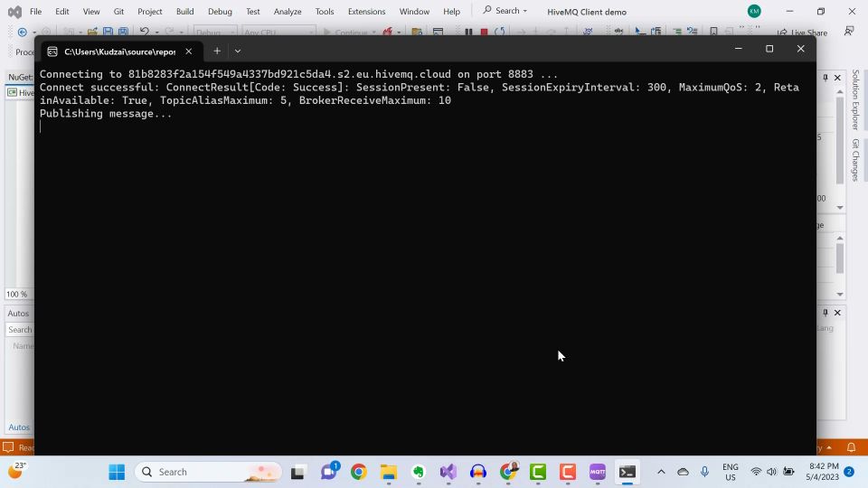This screenshot has height=488, width=868.
Task: Open Google Chrome from taskbar
Action: [359, 472]
